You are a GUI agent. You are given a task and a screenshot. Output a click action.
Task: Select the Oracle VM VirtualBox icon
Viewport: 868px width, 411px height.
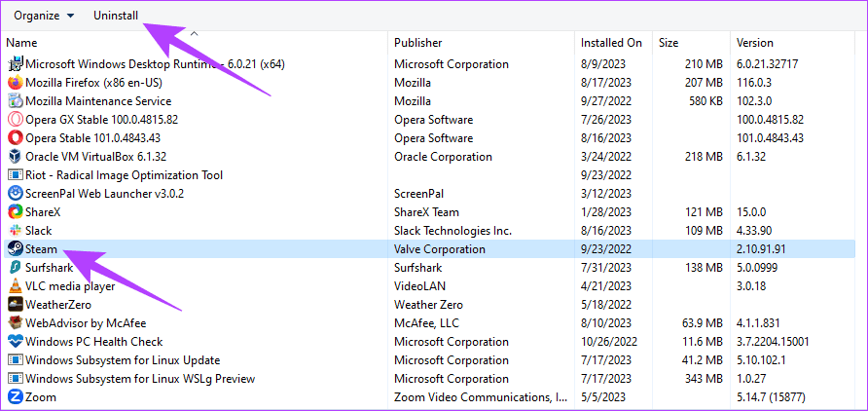pyautogui.click(x=16, y=156)
